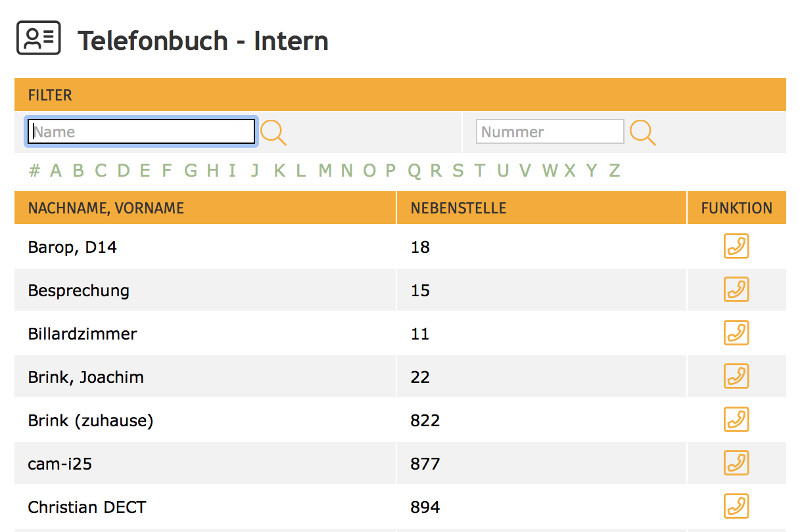Jump to names beginning with M
802x532 pixels.
tap(325, 171)
